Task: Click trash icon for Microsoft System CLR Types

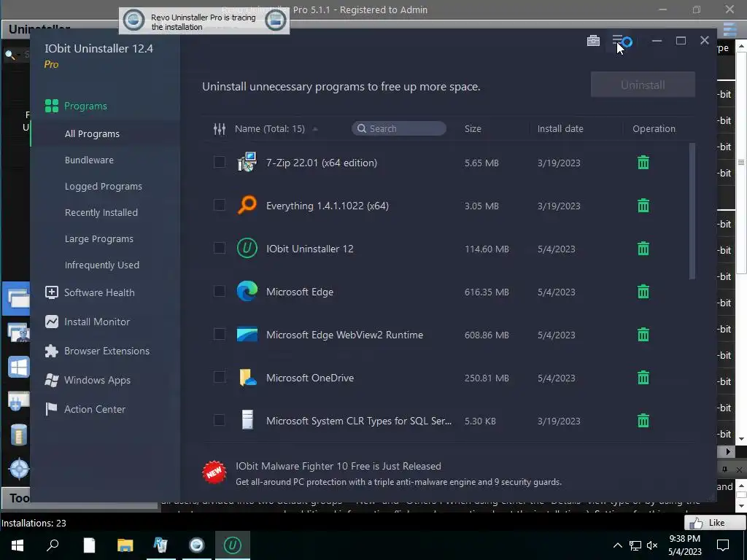Action: [643, 421]
